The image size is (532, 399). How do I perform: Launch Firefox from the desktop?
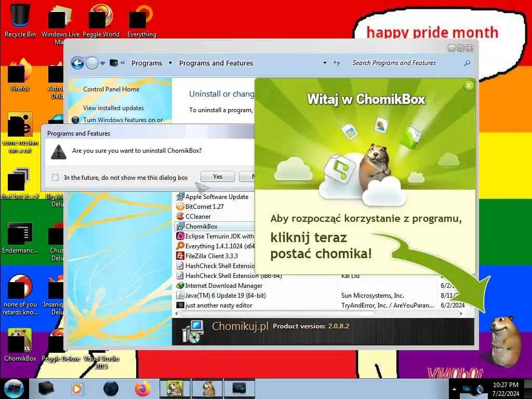point(20,75)
